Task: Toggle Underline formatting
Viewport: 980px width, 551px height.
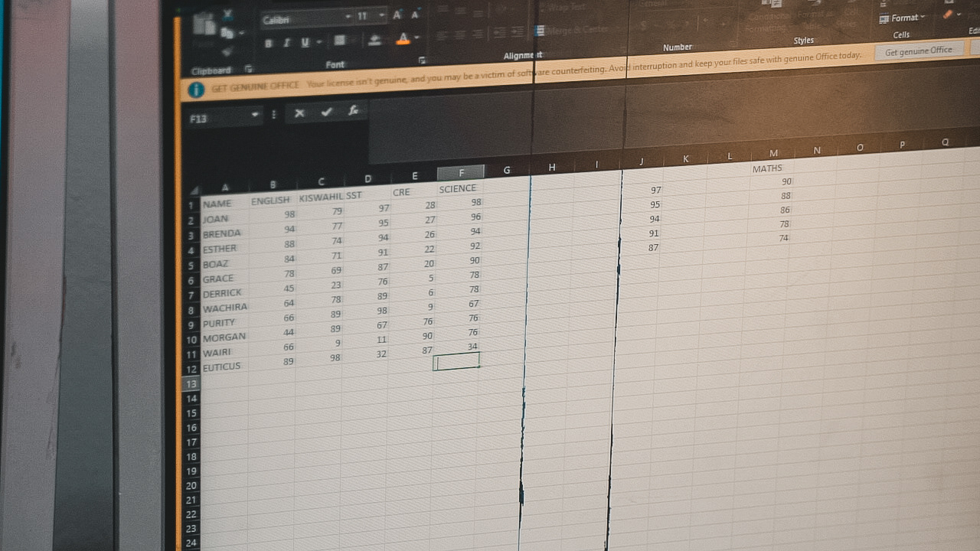Action: coord(305,43)
